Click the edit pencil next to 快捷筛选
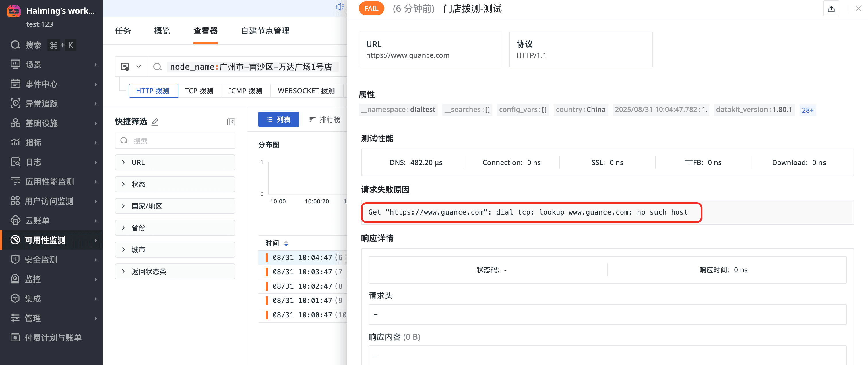Image resolution: width=868 pixels, height=365 pixels. click(155, 122)
